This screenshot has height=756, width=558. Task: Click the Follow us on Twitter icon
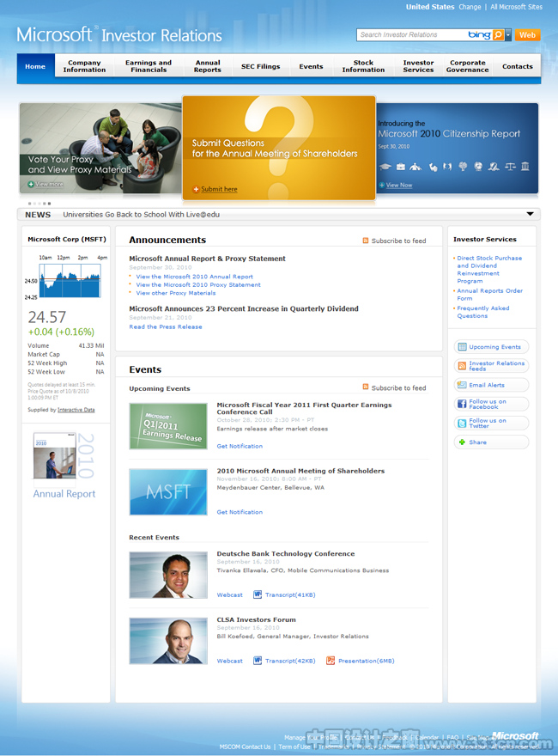point(462,424)
